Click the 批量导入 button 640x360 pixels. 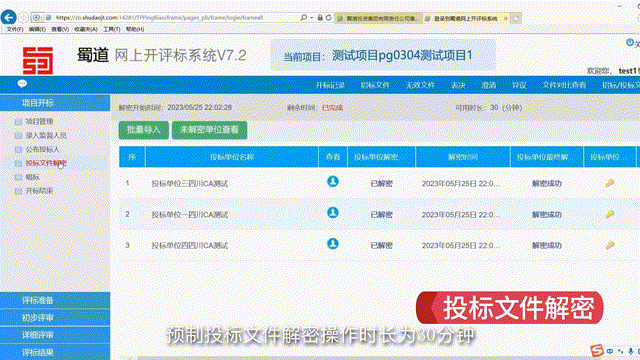click(144, 130)
